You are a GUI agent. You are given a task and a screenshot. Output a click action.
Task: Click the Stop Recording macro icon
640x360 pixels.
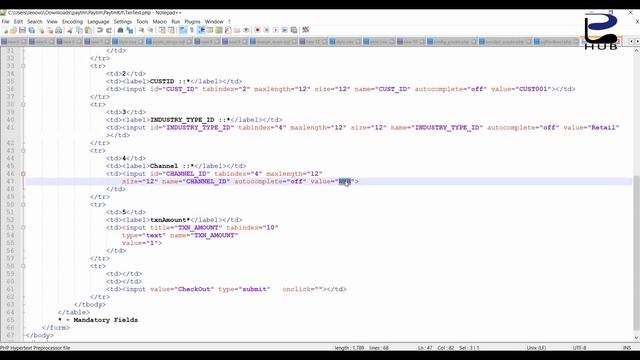pos(266,30)
